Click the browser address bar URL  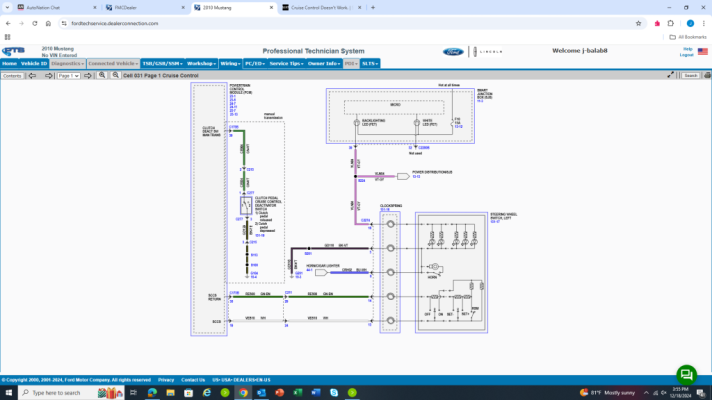coord(114,23)
